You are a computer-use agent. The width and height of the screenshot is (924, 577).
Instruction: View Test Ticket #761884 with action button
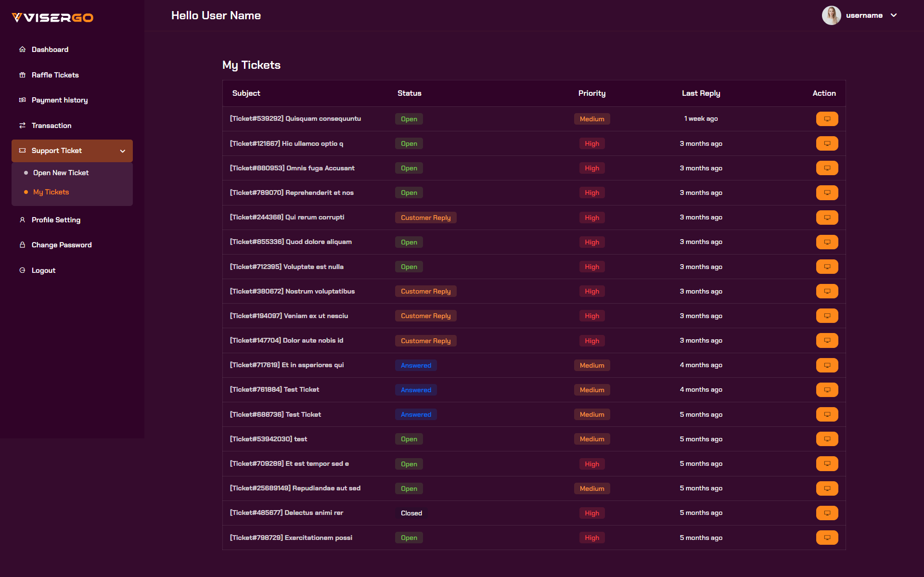pos(827,390)
